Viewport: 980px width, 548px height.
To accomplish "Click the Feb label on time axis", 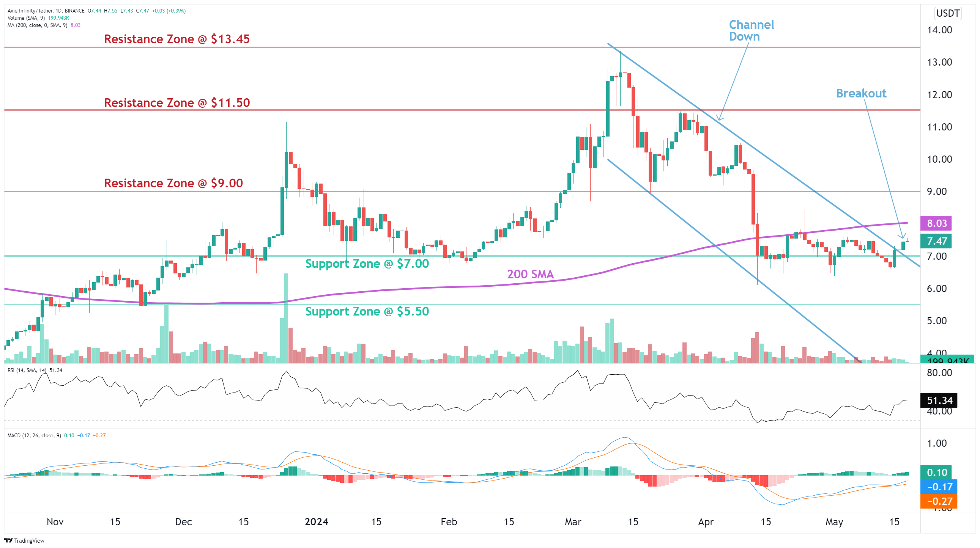I will pyautogui.click(x=449, y=522).
